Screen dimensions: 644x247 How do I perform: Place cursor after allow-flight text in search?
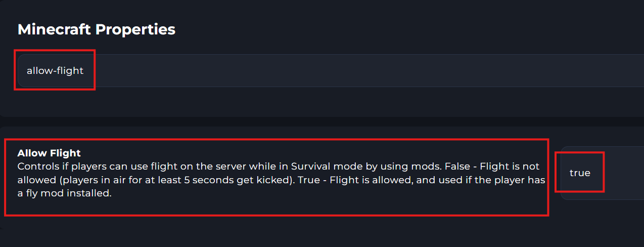click(84, 70)
